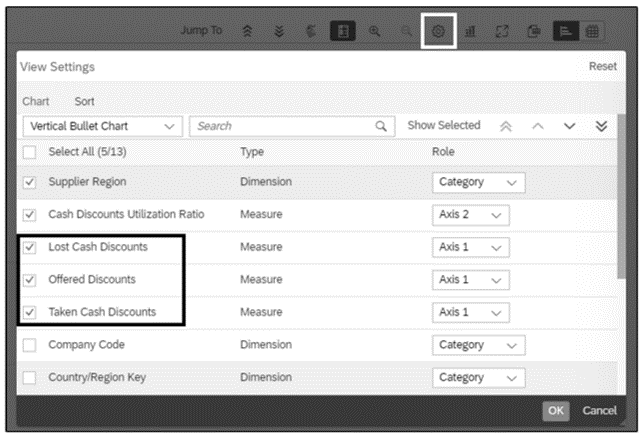644x438 pixels.
Task: Select the Country/Region Key label
Action: (x=97, y=377)
